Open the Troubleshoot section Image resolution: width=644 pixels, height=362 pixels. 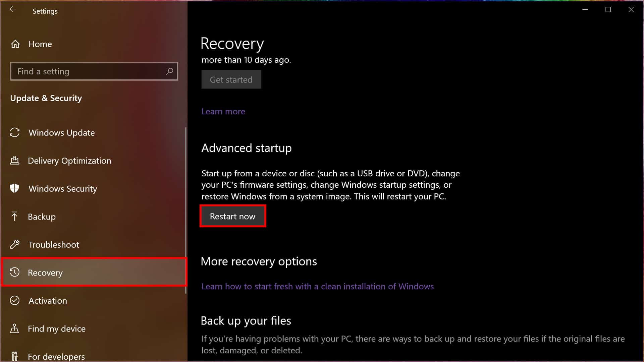pos(54,245)
